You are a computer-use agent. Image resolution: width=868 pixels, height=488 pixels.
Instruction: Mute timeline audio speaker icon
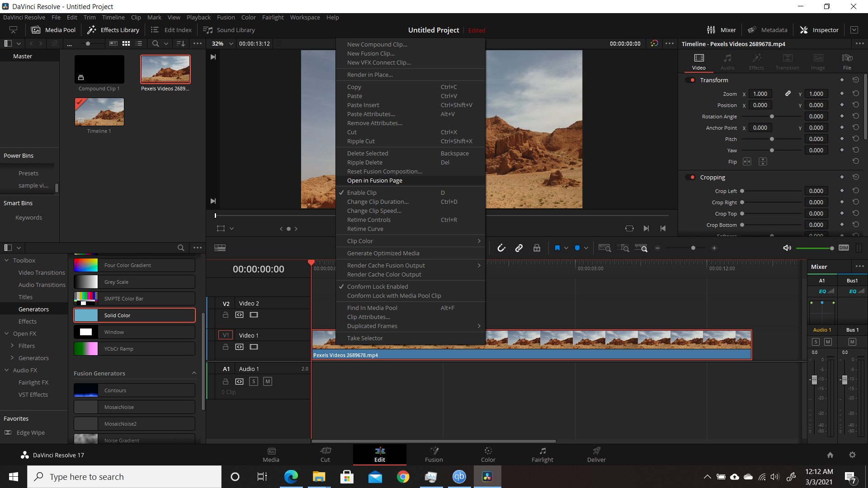pyautogui.click(x=787, y=248)
